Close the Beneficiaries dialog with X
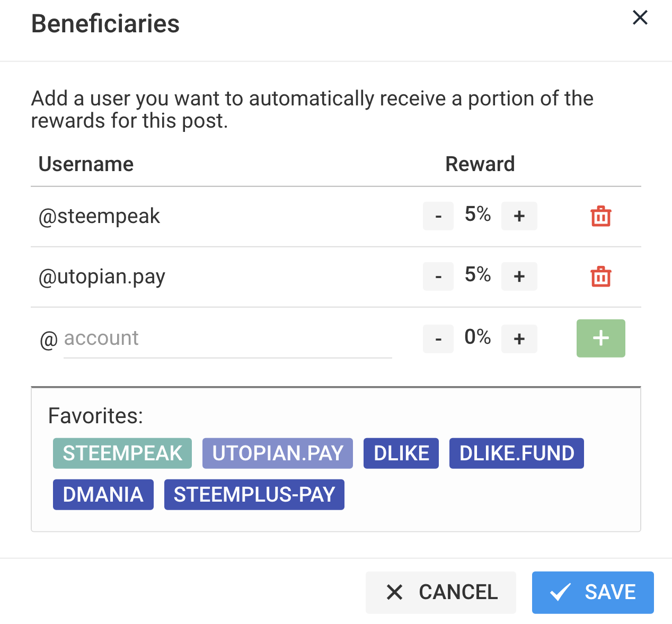The height and width of the screenshot is (624, 672). tap(640, 17)
